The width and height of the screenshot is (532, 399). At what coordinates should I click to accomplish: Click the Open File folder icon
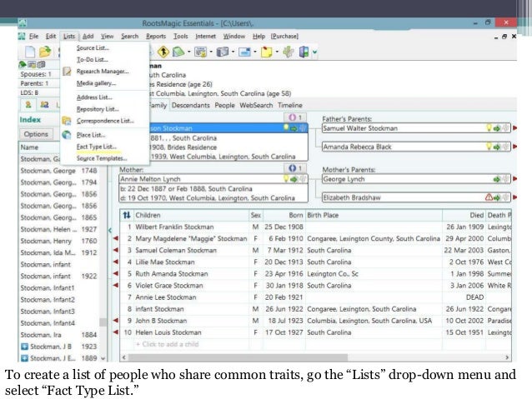point(45,52)
